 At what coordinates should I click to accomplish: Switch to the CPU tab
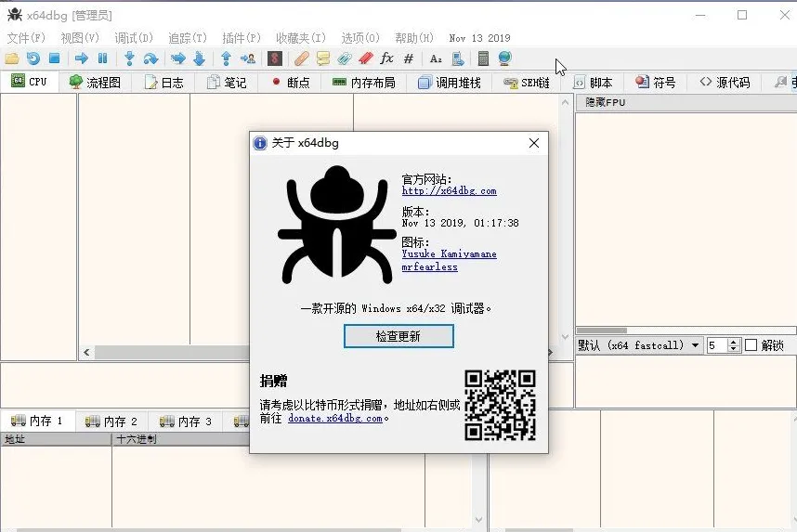(29, 82)
